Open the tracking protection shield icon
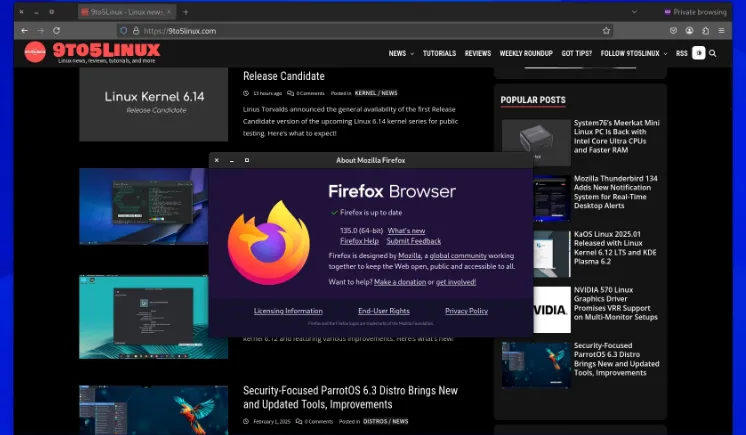The width and height of the screenshot is (746, 435). 123,30
